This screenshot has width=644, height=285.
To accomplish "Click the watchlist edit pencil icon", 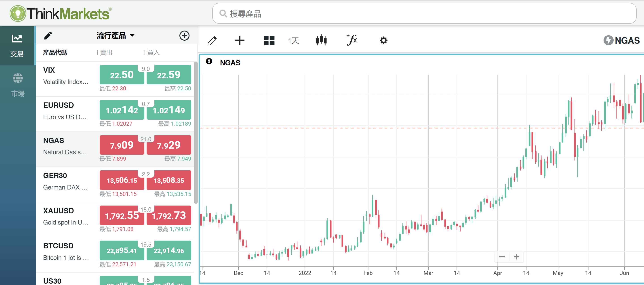I will tap(48, 35).
